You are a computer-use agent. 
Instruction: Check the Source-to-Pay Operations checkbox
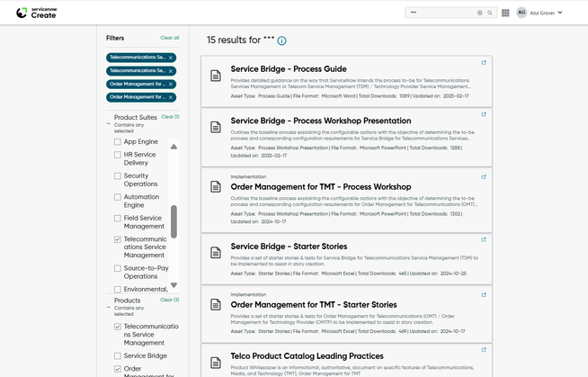tap(118, 268)
